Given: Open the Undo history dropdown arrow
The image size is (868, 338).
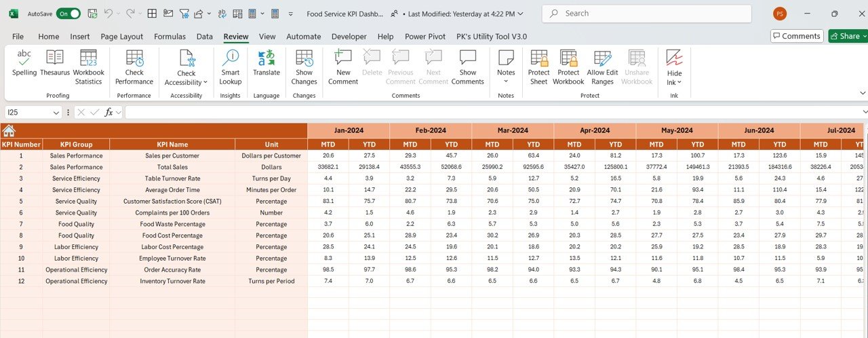Looking at the screenshot, I should (118, 14).
